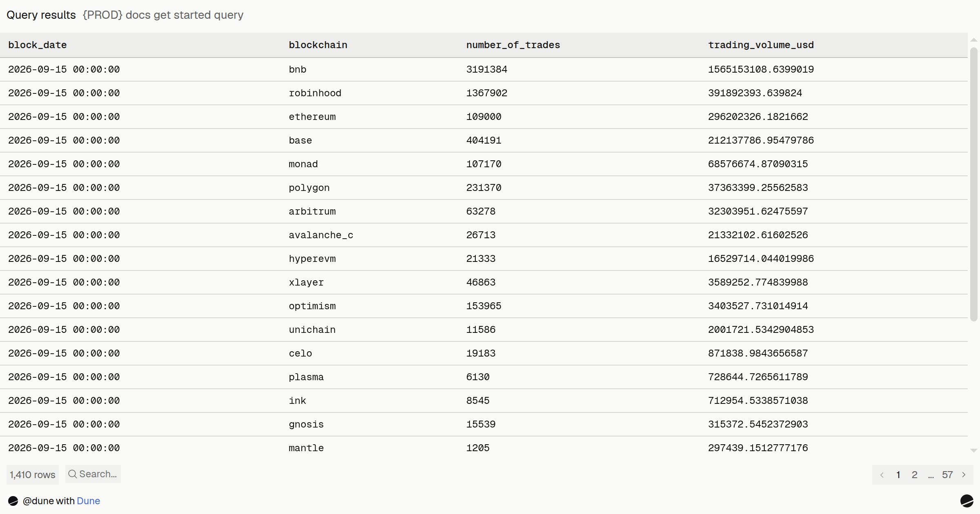Click trades value 1367902
The width and height of the screenshot is (980, 514).
click(487, 93)
